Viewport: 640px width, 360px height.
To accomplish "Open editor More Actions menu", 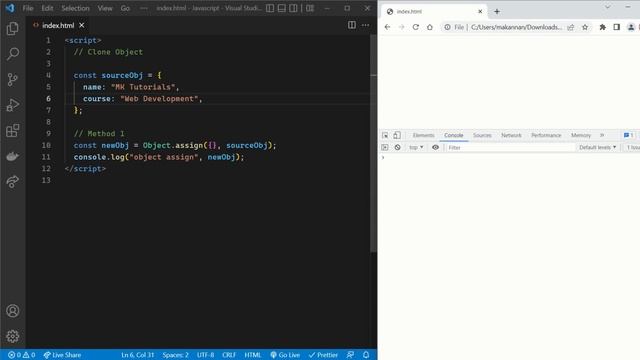I will tap(365, 25).
